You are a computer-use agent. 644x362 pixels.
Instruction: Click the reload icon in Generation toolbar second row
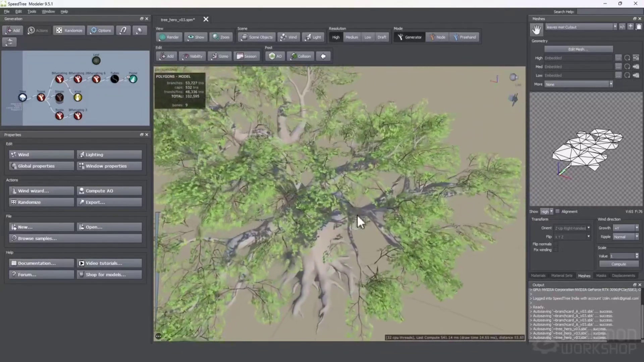9,42
